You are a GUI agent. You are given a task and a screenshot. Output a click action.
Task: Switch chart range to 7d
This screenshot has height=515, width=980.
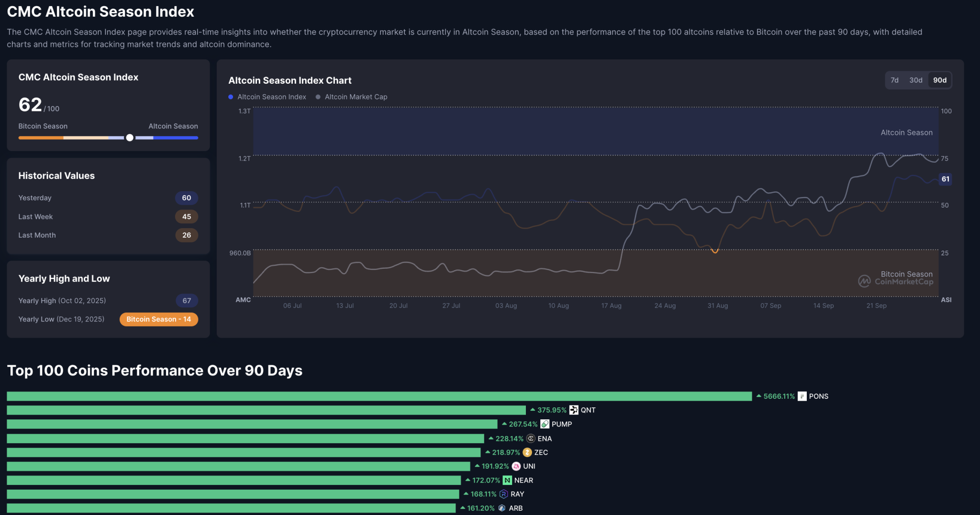[894, 80]
